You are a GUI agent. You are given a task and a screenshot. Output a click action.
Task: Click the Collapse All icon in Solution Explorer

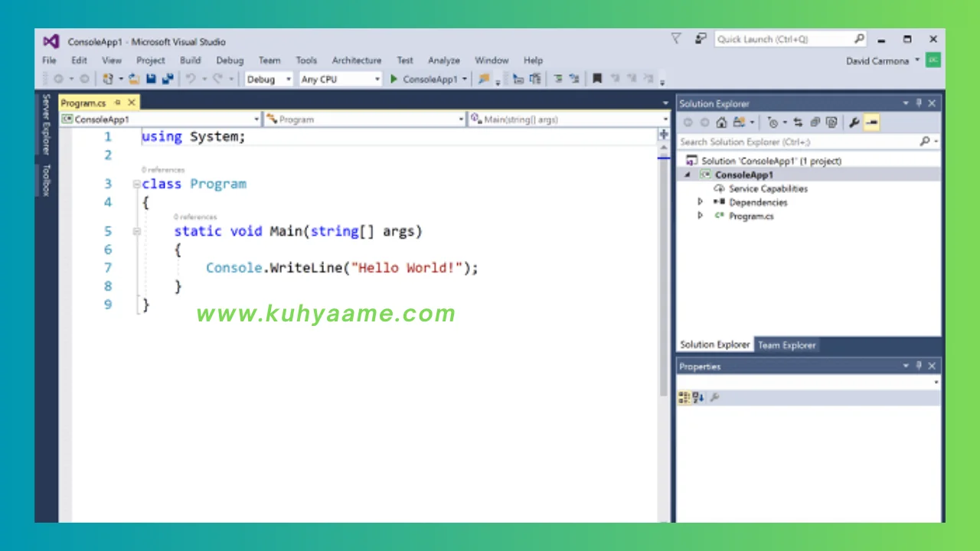(x=815, y=122)
